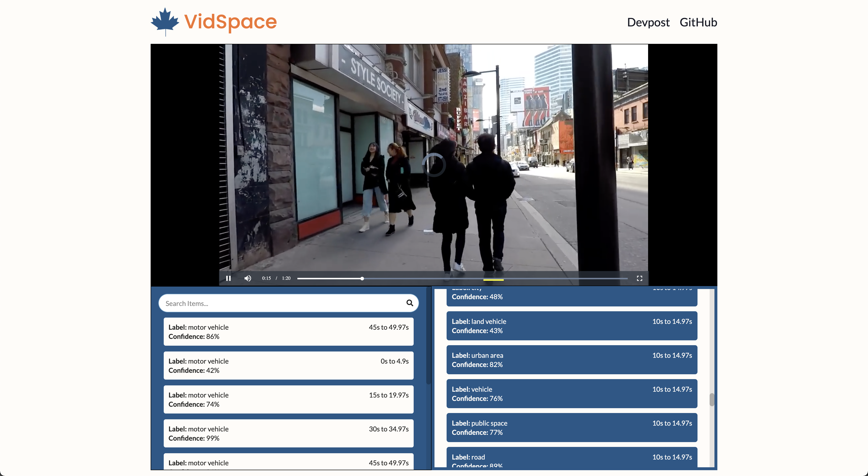Viewport: 868px width, 476px height.
Task: Click the search magnifier icon
Action: [x=409, y=303]
